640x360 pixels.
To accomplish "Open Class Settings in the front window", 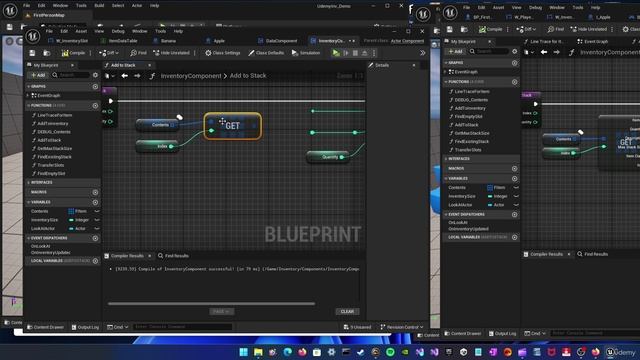I will pos(222,53).
